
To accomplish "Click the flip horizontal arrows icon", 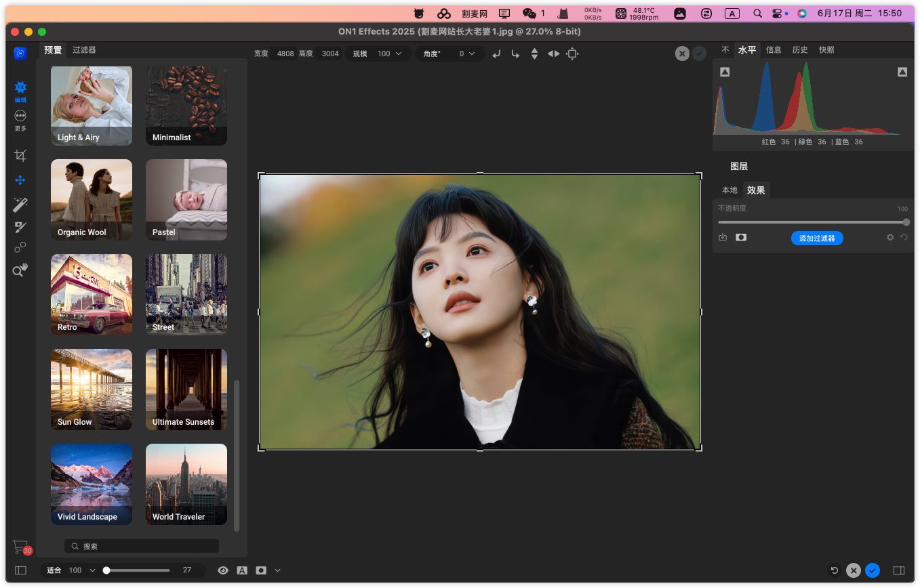I will [553, 54].
